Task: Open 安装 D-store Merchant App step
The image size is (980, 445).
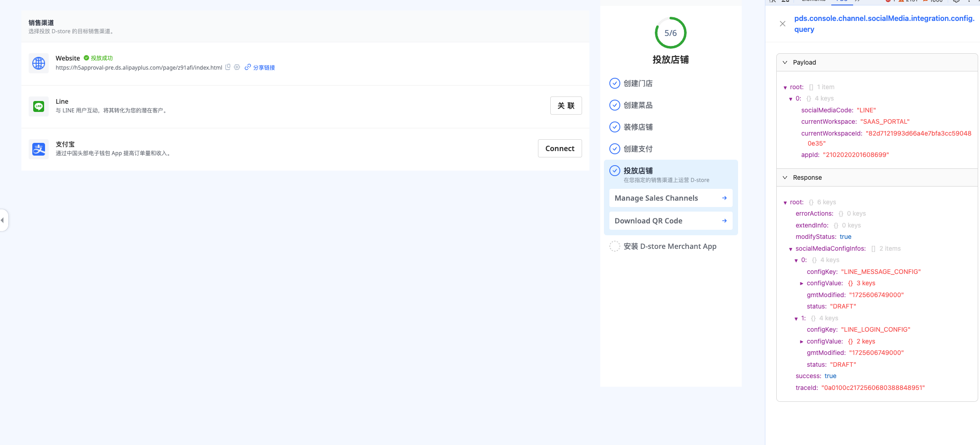Action: (x=670, y=246)
